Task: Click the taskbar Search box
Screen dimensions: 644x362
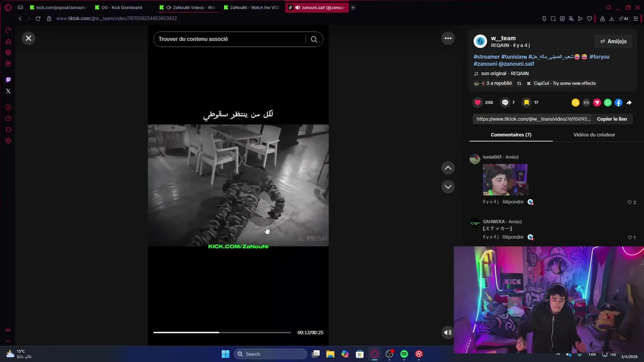Action: (x=271, y=354)
